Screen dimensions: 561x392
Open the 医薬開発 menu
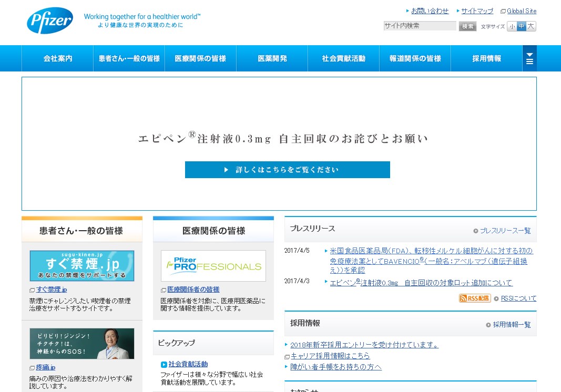pos(272,58)
